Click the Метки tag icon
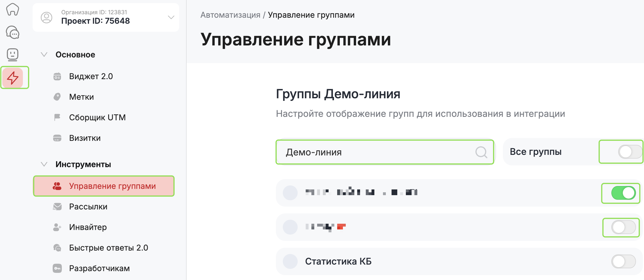The height and width of the screenshot is (280, 644). 57,97
